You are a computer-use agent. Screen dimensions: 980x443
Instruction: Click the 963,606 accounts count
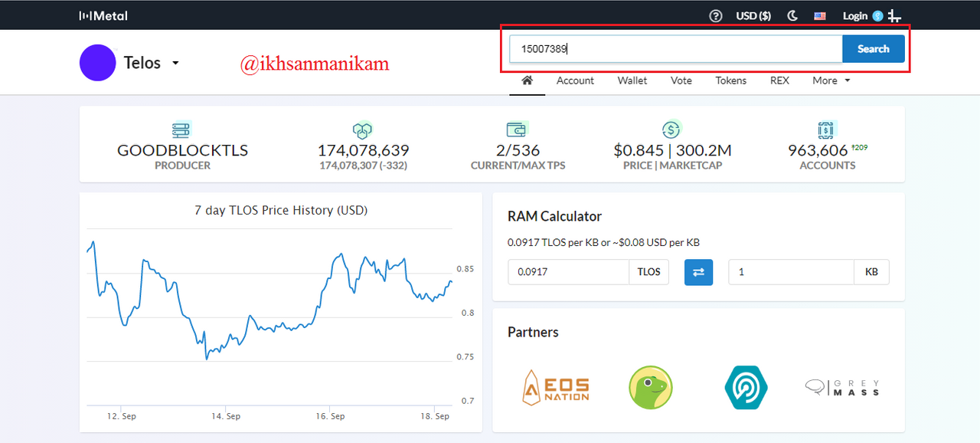(818, 150)
